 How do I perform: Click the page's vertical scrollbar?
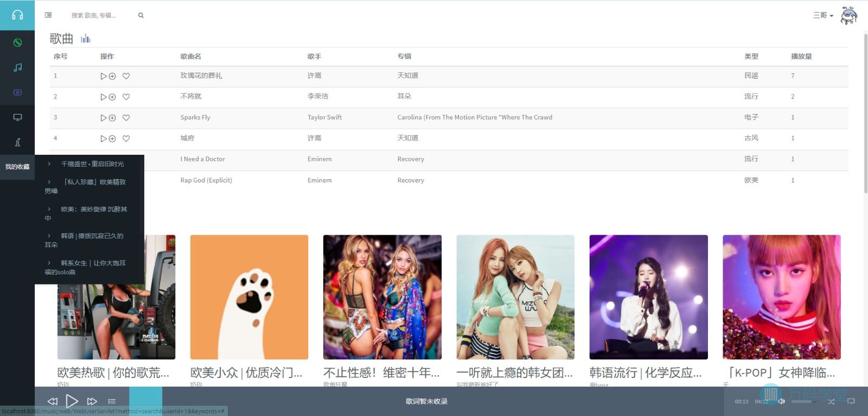pyautogui.click(x=865, y=113)
